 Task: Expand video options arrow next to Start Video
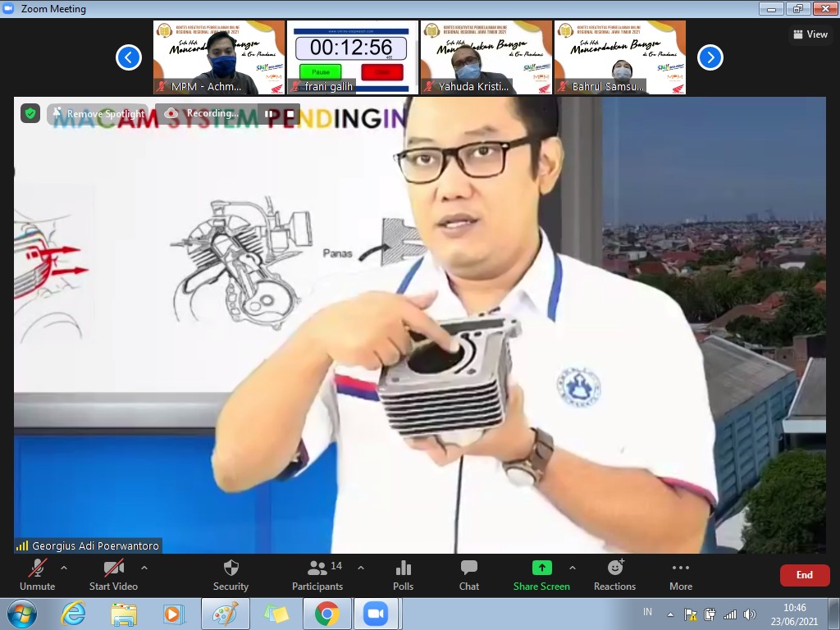[x=144, y=568]
